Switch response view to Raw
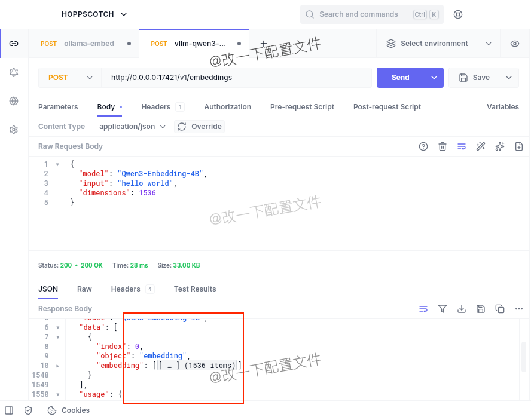This screenshot has height=420, width=531. tap(84, 289)
